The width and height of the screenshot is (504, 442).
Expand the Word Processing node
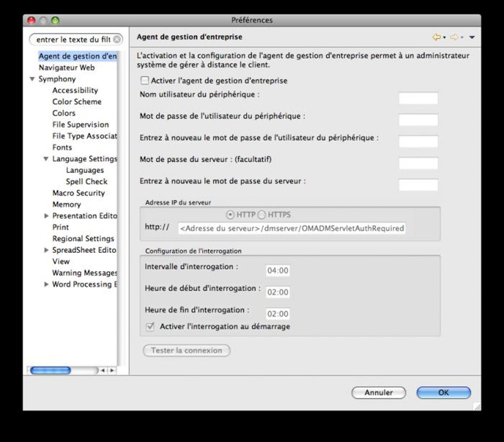tap(46, 284)
